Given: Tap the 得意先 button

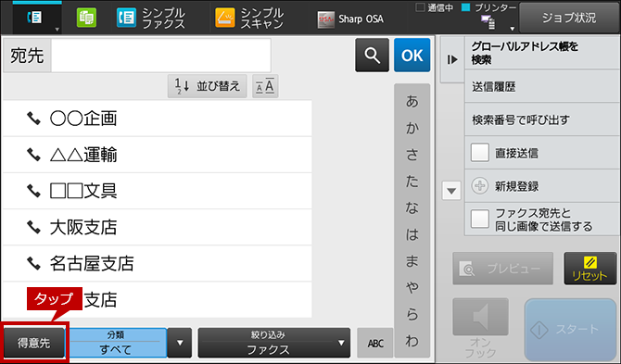Looking at the screenshot, I should [x=34, y=343].
